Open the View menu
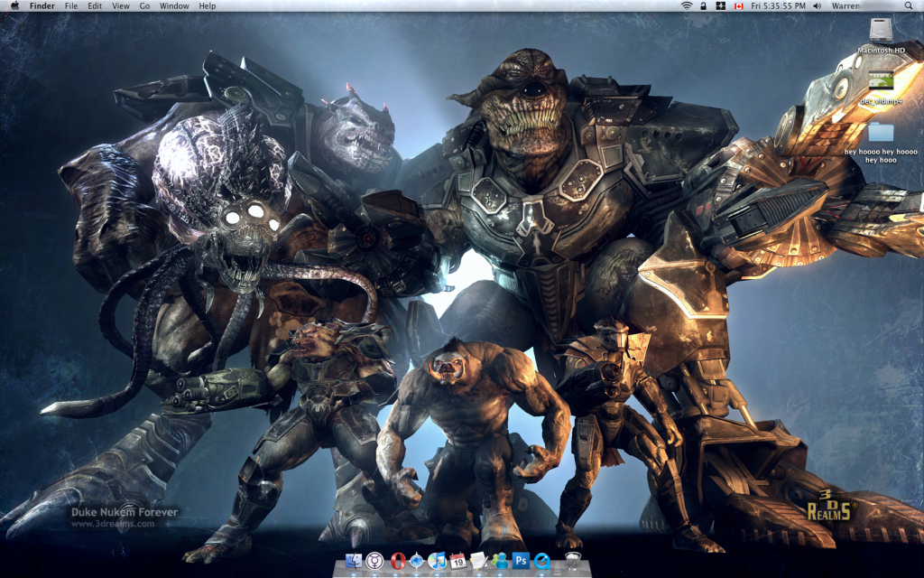This screenshot has width=924, height=578. (121, 6)
